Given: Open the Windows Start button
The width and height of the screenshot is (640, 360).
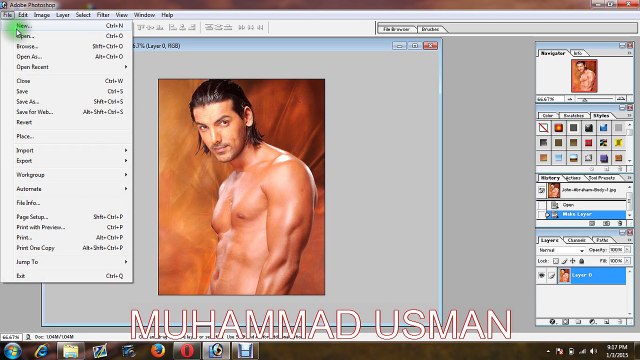Looking at the screenshot, I should pyautogui.click(x=12, y=351).
